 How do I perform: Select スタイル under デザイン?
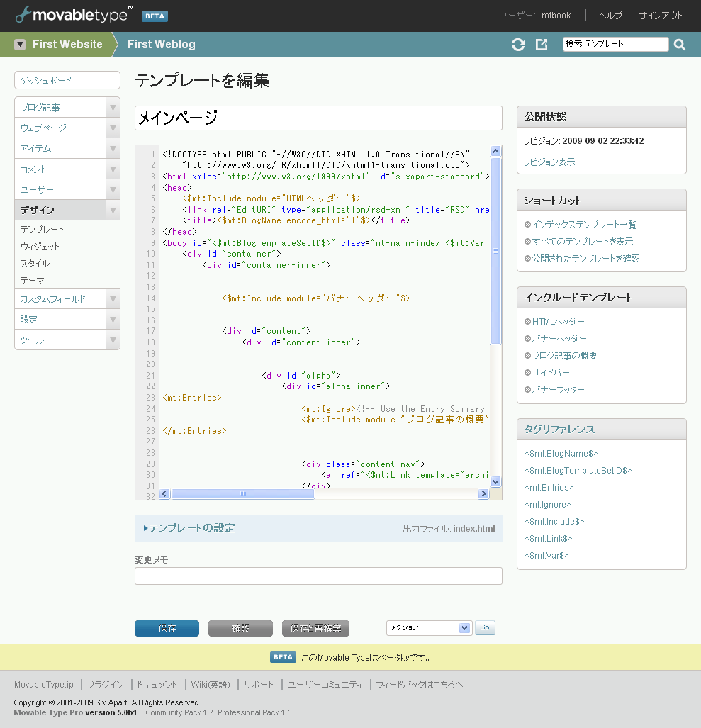[x=35, y=264]
